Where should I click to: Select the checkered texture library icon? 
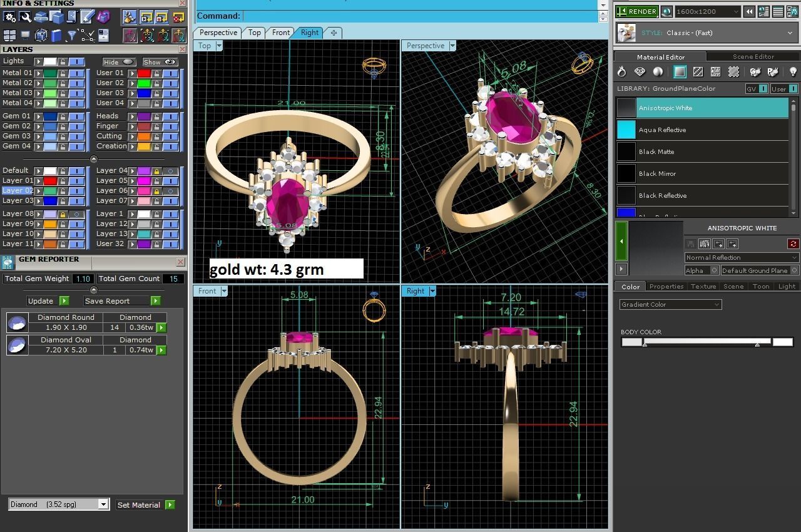coord(698,72)
